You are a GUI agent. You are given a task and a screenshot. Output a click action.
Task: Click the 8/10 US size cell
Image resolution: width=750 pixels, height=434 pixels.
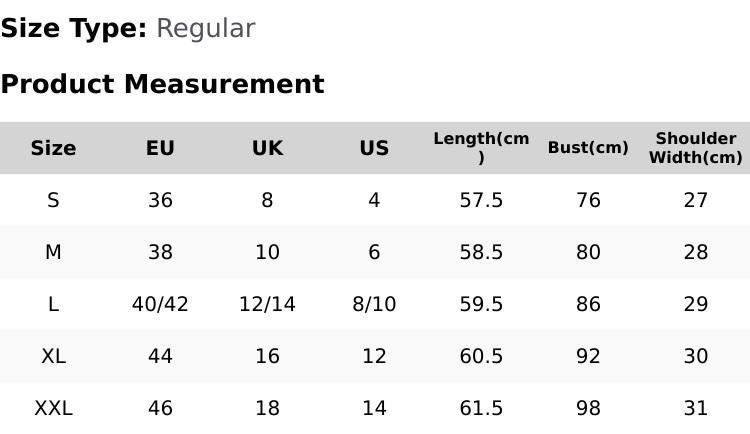(x=374, y=304)
